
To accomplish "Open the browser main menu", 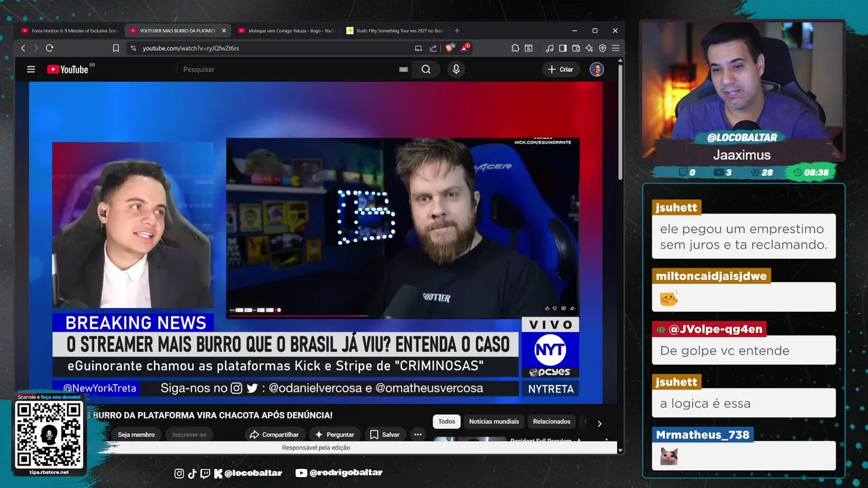I will coord(615,48).
